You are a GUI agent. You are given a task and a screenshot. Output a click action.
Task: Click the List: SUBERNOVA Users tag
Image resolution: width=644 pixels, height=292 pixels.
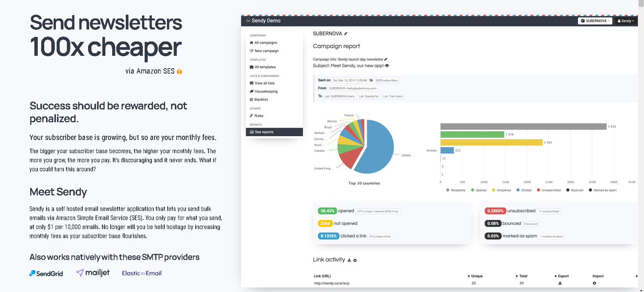pos(339,96)
